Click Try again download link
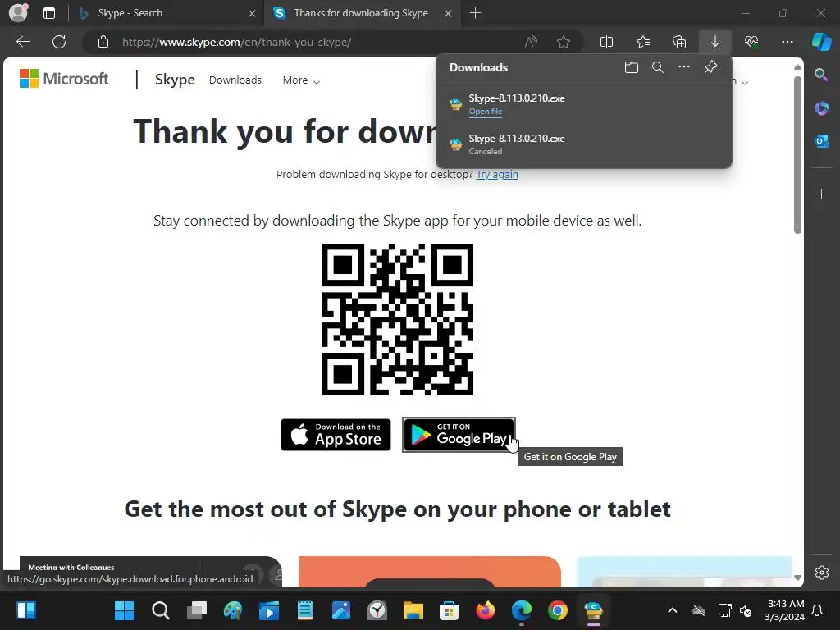The image size is (840, 630). click(497, 174)
